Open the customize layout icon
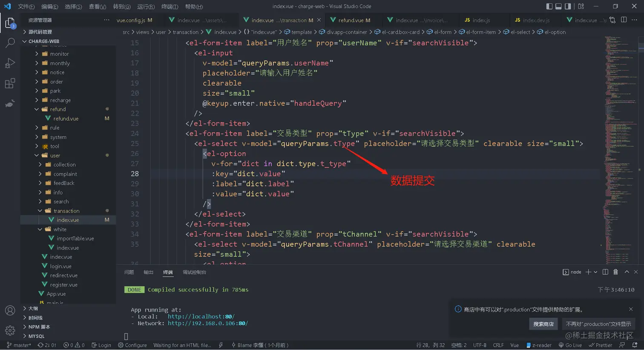The height and width of the screenshot is (350, 644). (x=581, y=6)
